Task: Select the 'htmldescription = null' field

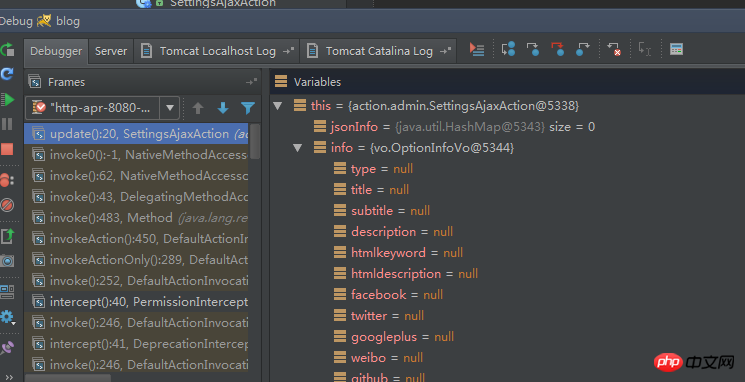Action: coord(406,274)
